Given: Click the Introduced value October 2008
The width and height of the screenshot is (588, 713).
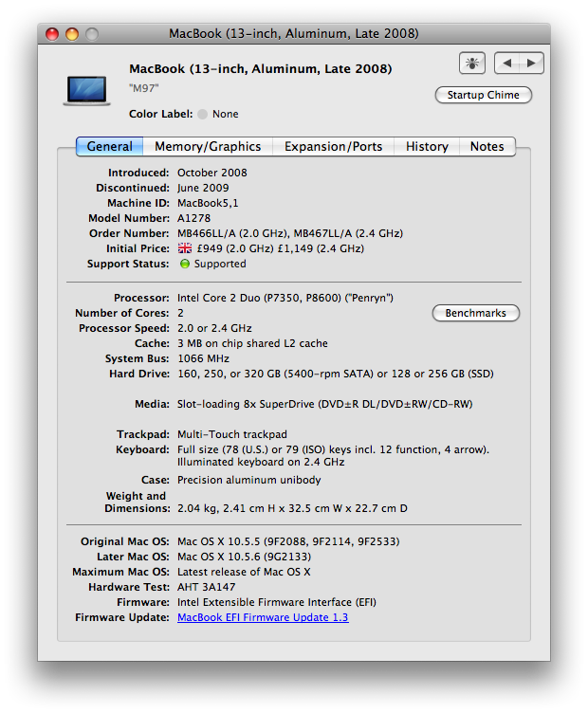Looking at the screenshot, I should [212, 173].
